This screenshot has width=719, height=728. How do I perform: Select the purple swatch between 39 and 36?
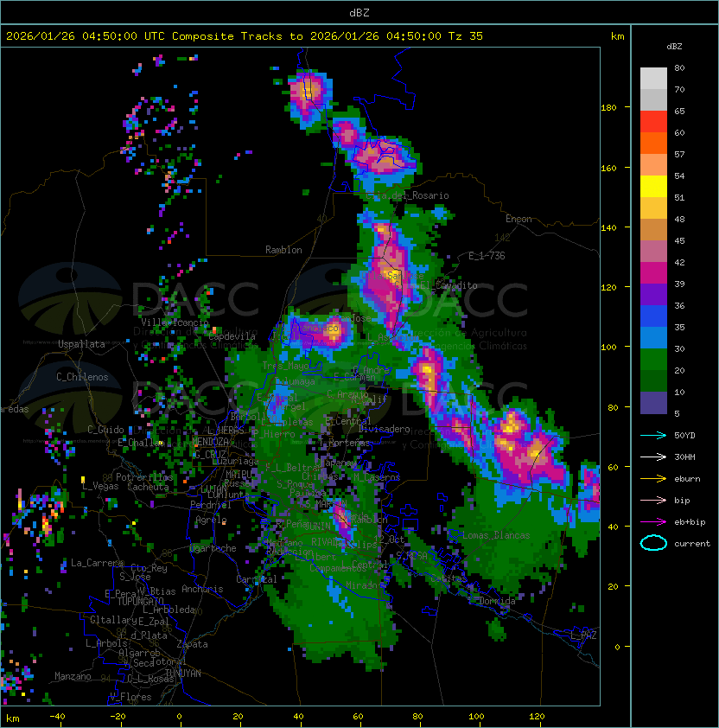click(653, 294)
